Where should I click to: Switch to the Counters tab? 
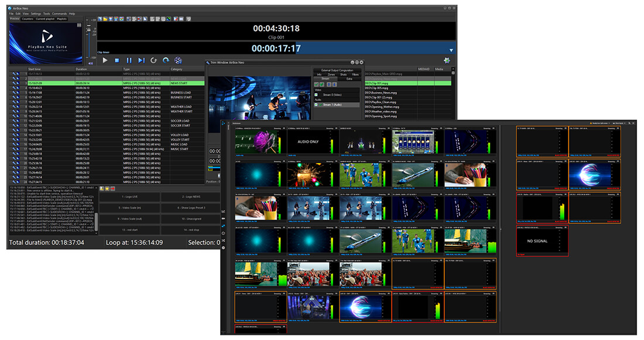click(x=28, y=19)
